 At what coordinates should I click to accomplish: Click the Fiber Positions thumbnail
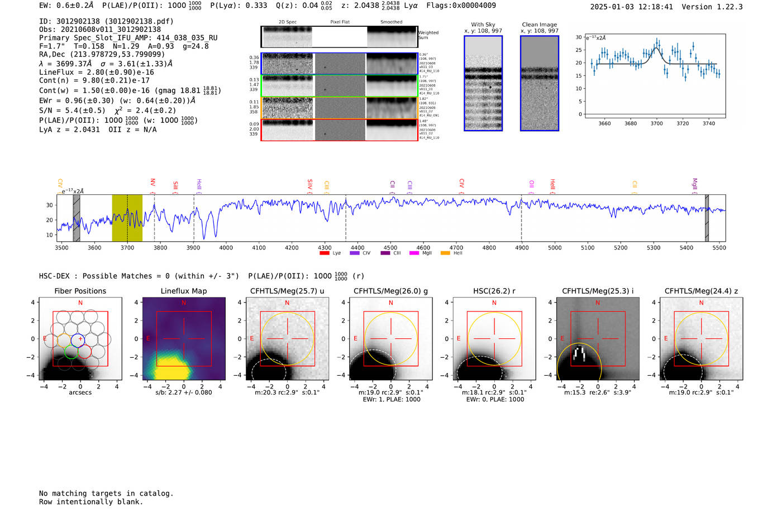click(x=80, y=338)
